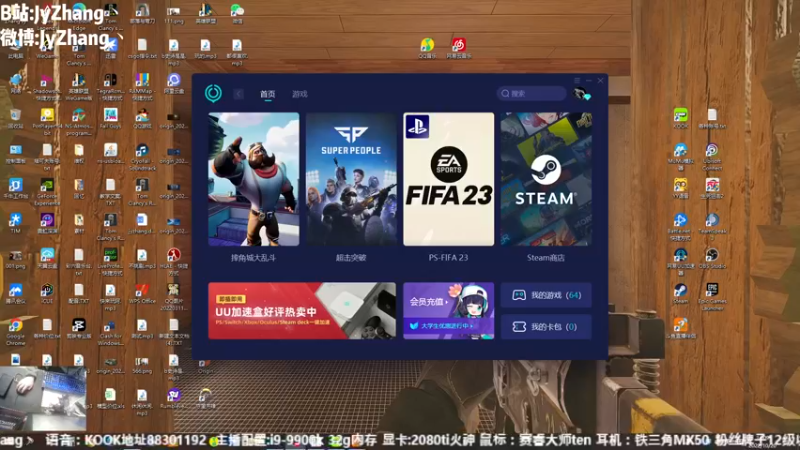Select the LiveProfessor shortcut icon
Image resolution: width=800 pixels, height=450 pixels.
(110, 262)
